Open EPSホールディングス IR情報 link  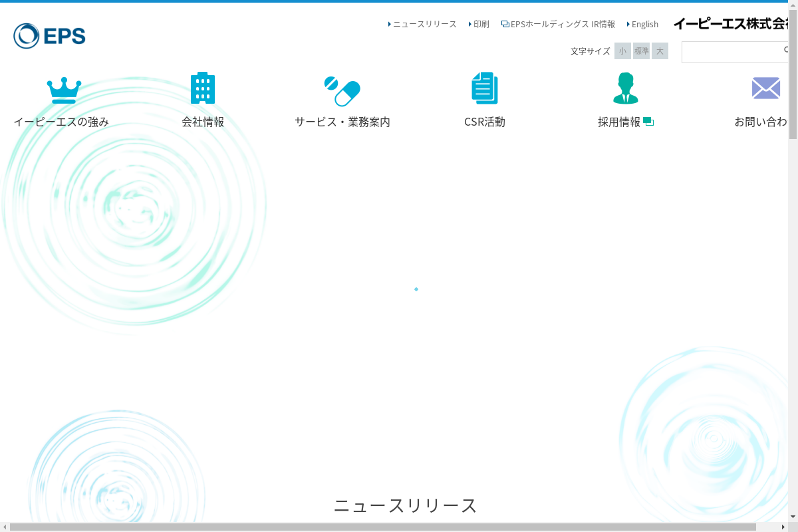[x=559, y=24]
